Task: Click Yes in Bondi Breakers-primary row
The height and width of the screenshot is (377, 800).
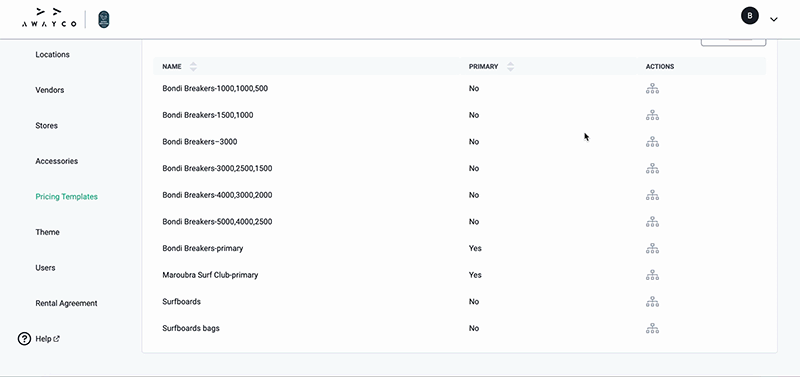Action: pos(475,248)
